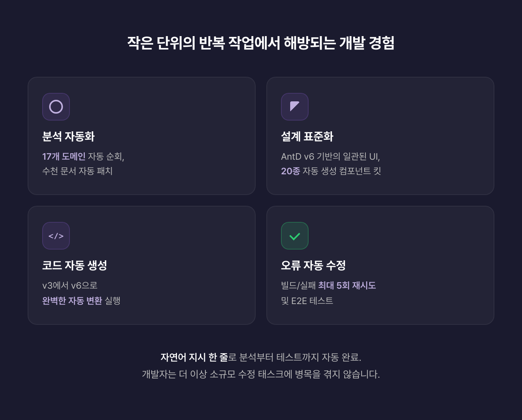Select the 분석 자동화 card title
The width and height of the screenshot is (522, 420).
point(68,136)
